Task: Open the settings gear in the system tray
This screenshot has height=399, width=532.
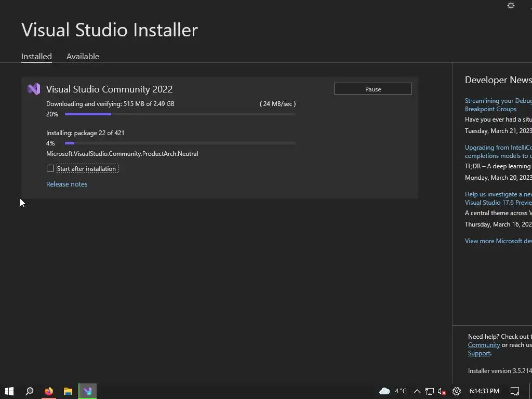Action: coord(456,391)
